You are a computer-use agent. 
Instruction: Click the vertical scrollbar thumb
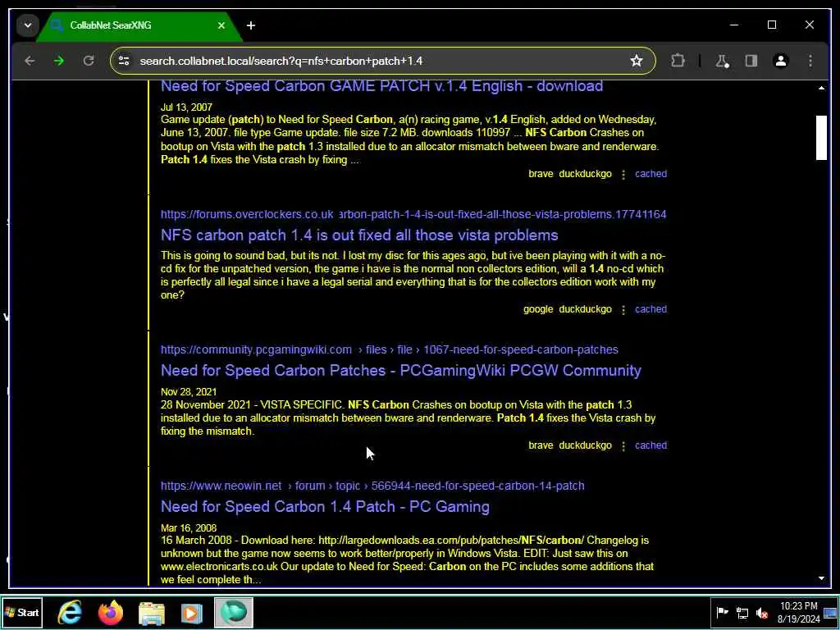point(821,138)
